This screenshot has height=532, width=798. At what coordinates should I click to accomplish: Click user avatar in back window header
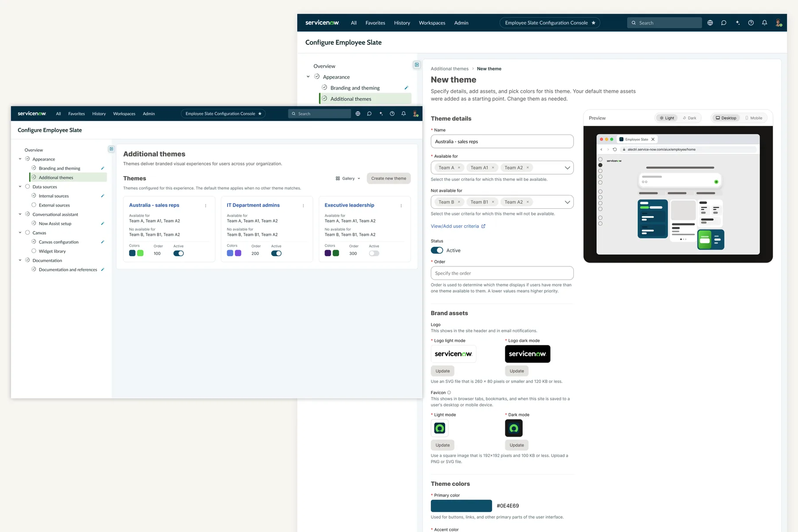(778, 23)
